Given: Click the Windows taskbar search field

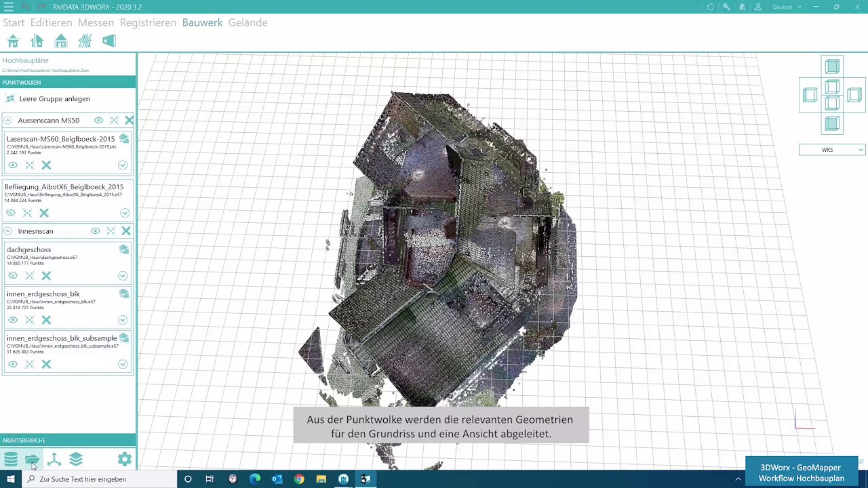Looking at the screenshot, I should [98, 479].
